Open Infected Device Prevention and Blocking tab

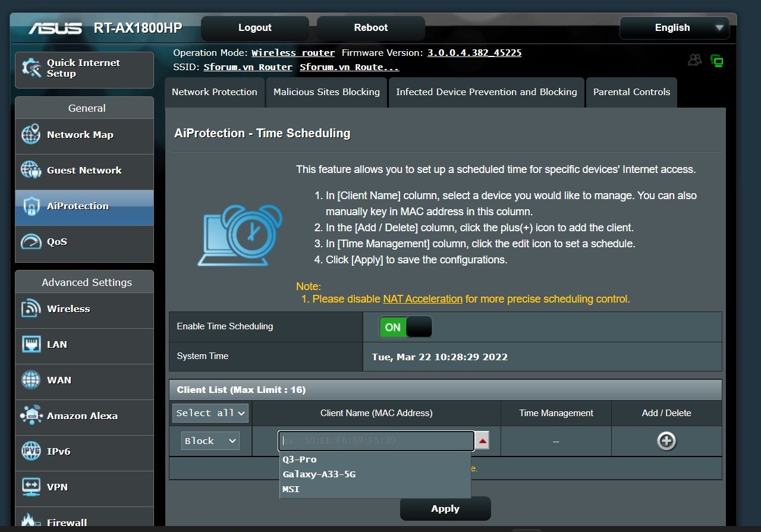point(486,92)
